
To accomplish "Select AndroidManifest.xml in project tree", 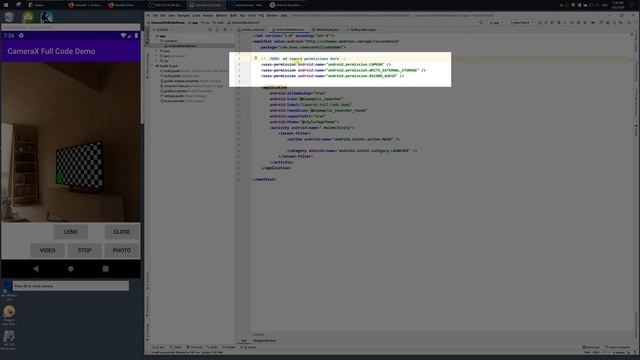I will pos(181,46).
